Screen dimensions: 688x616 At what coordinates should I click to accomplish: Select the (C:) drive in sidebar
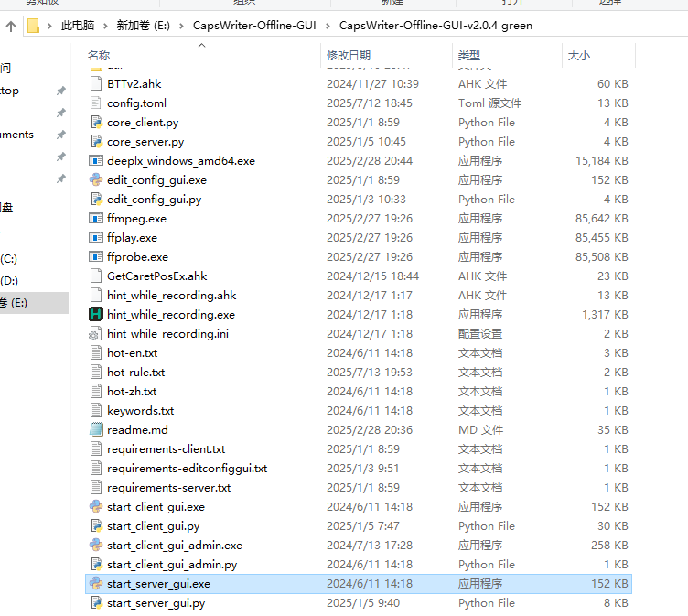[x=9, y=259]
